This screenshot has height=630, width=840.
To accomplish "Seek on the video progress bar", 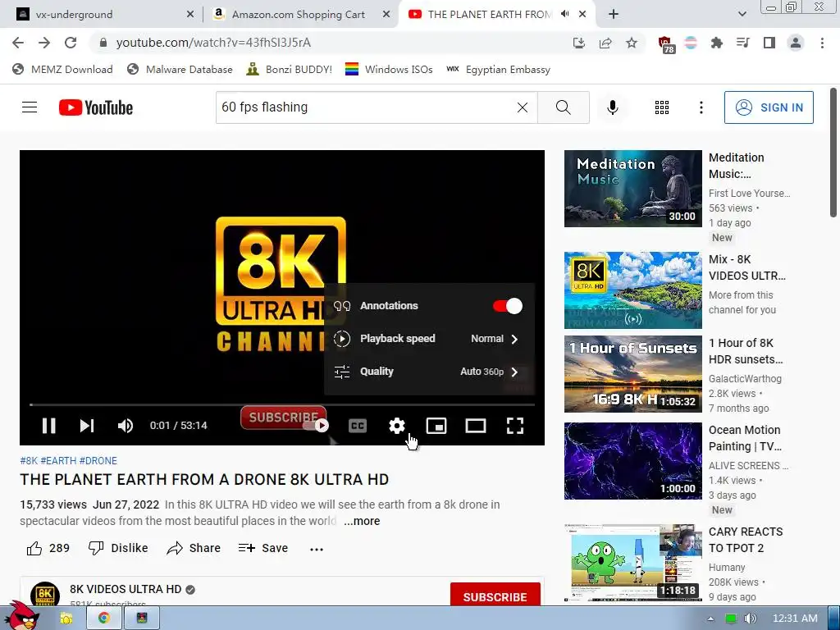I will pos(282,404).
